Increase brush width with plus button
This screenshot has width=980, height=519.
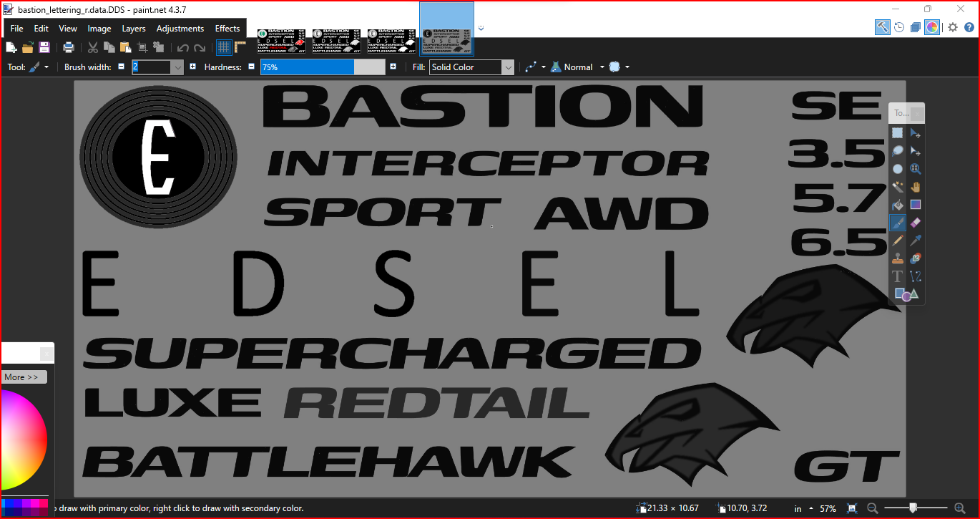(x=192, y=67)
